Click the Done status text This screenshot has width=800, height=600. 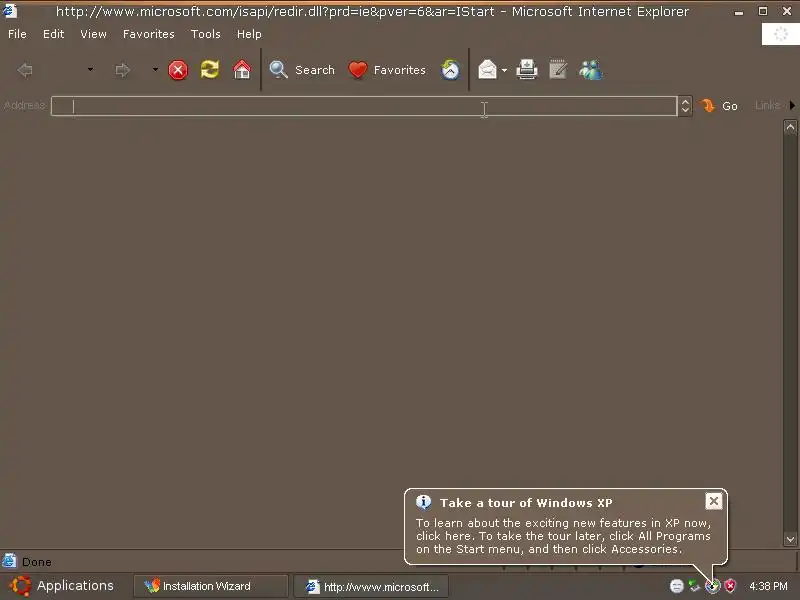pyautogui.click(x=37, y=562)
